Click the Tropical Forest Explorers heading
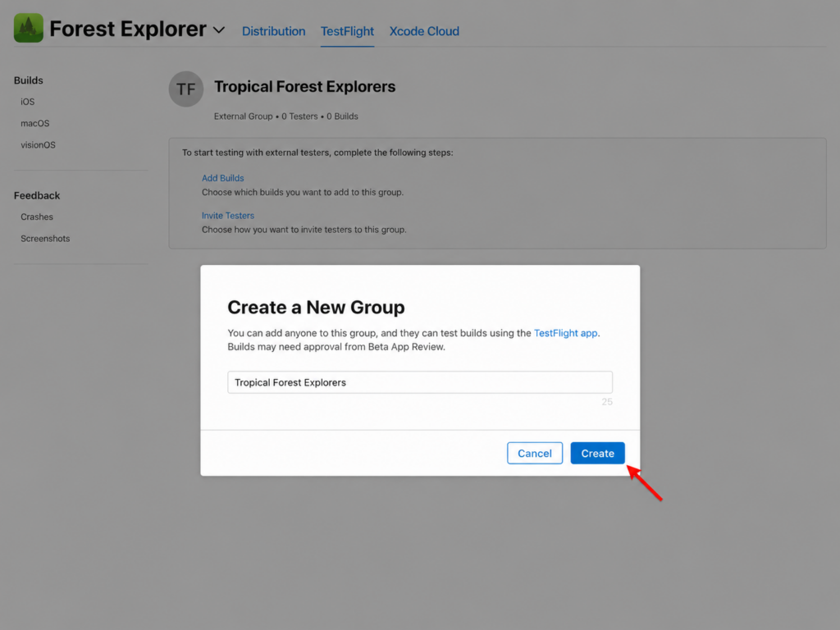Screen dimensions: 840x630 pyautogui.click(x=305, y=86)
